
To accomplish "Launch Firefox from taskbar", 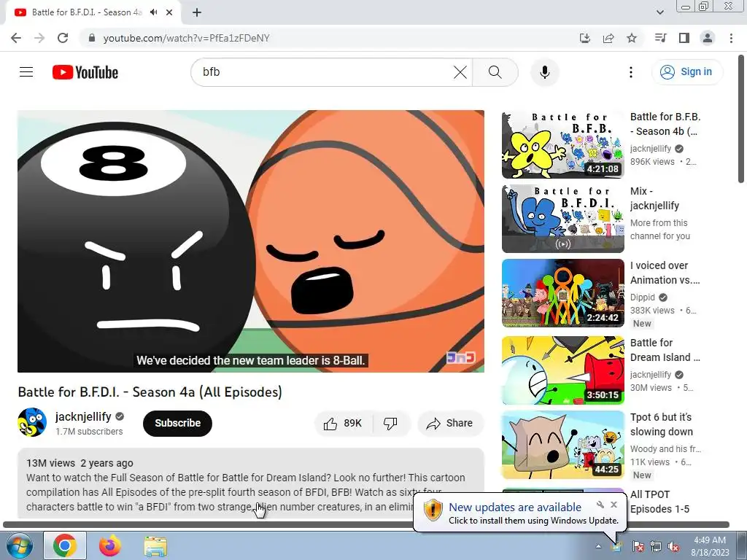I will [x=110, y=545].
